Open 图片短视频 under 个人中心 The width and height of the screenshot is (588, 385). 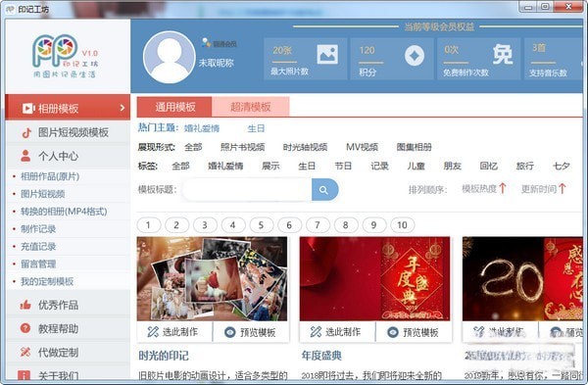(43, 194)
